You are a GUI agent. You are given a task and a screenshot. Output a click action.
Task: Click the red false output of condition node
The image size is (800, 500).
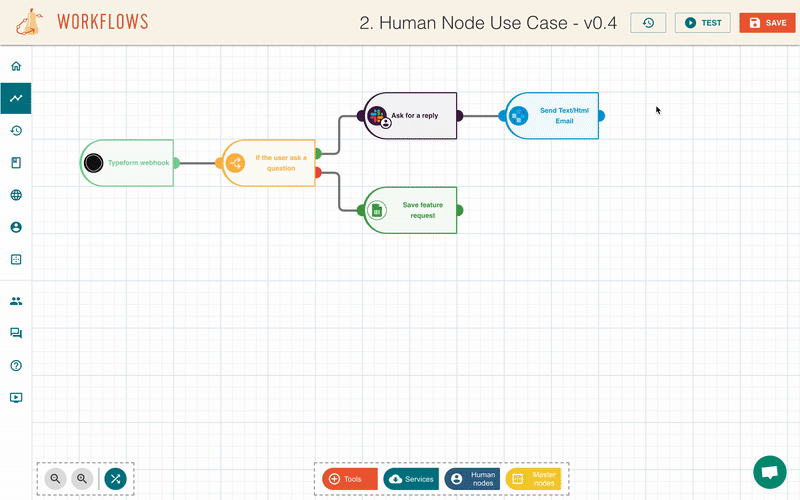(x=318, y=172)
